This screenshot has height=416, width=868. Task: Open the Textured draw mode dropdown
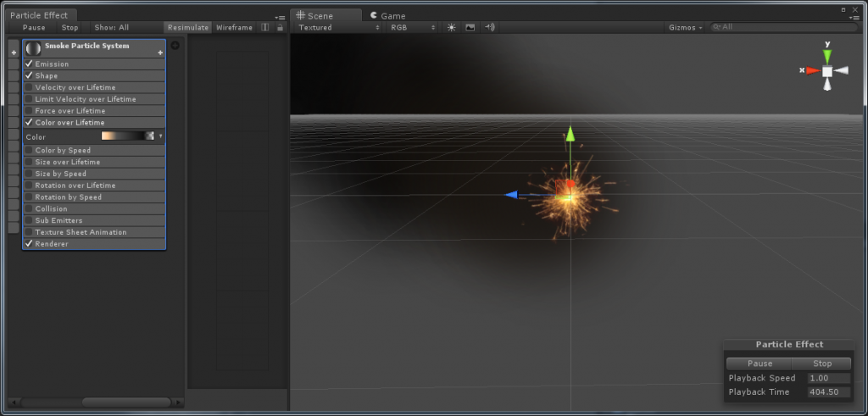pos(339,27)
